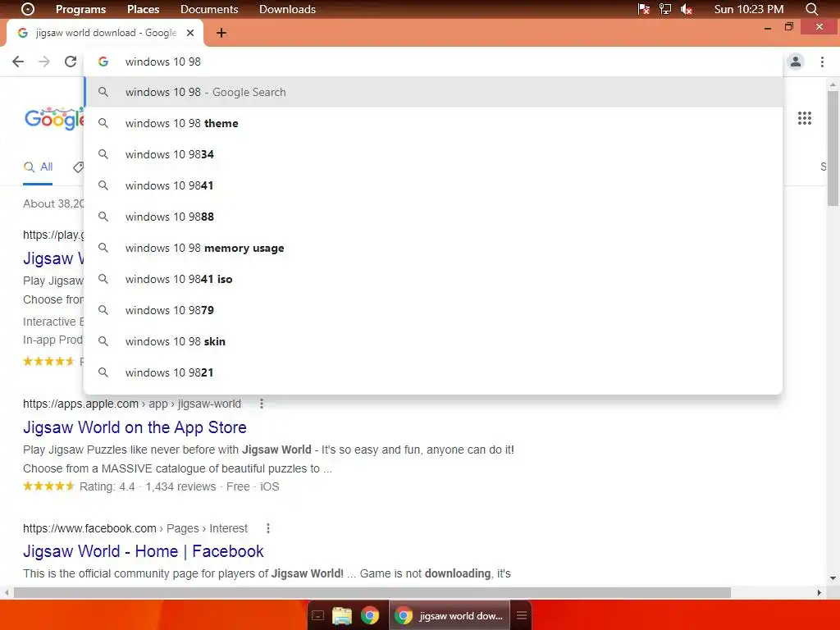Choose suggestion 'windows 10 98 theme'

point(433,123)
